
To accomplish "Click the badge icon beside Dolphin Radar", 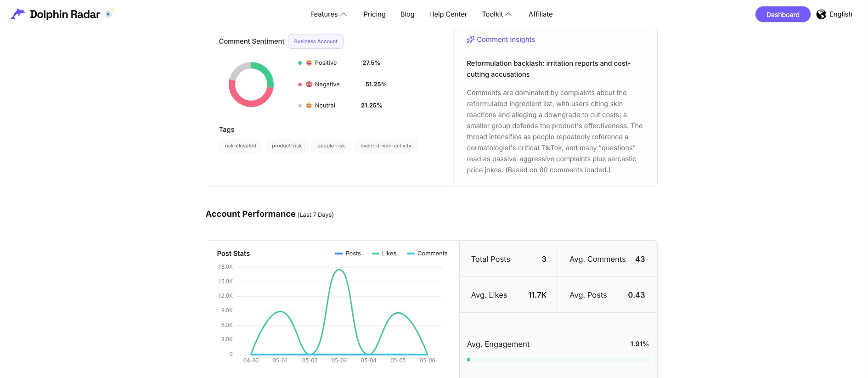I will click(x=109, y=13).
